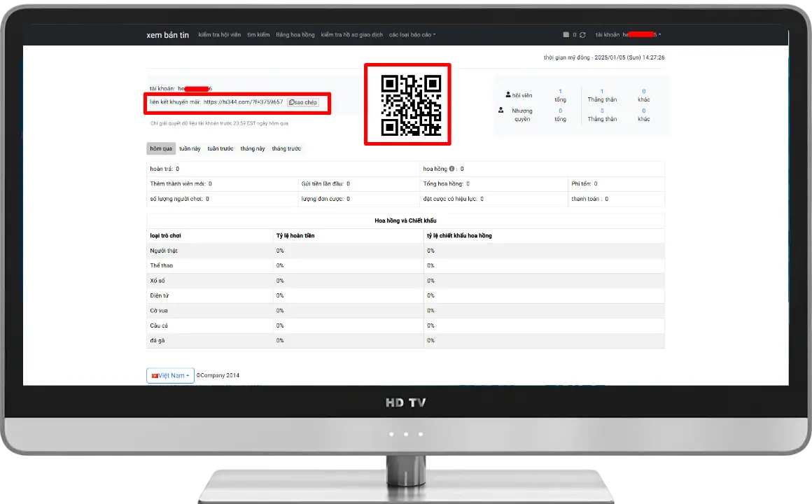This screenshot has height=504, width=812.
Task: Click hội viên khác count 0
Action: (644, 91)
